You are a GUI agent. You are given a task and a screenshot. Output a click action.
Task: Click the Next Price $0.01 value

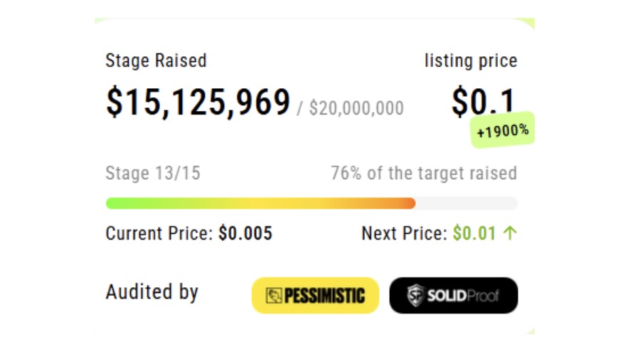[474, 233]
